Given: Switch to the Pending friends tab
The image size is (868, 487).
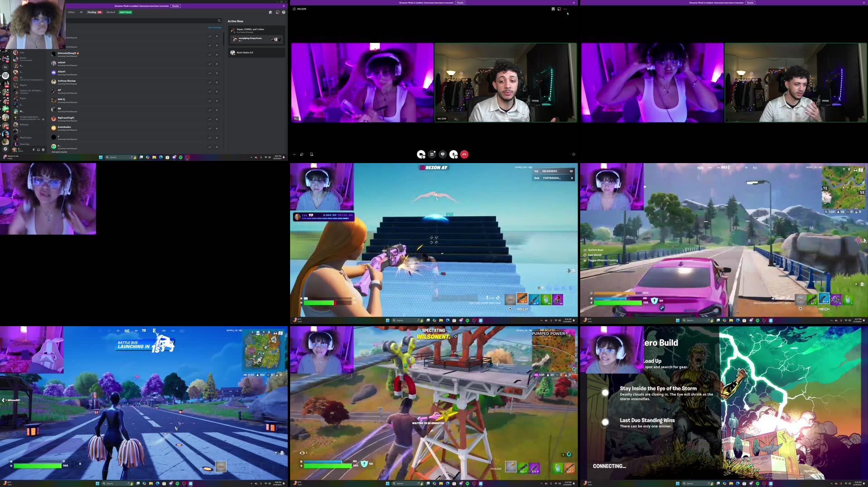Looking at the screenshot, I should 94,12.
